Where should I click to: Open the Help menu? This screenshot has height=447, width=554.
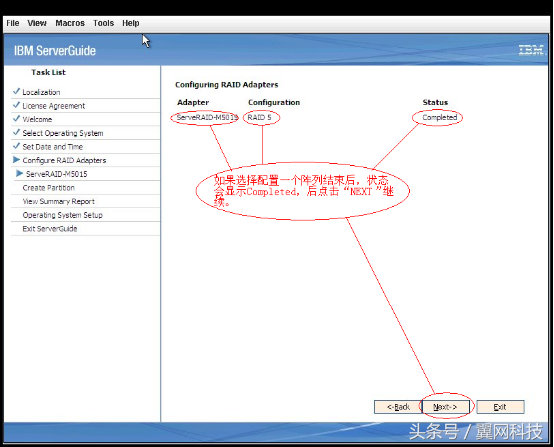click(131, 23)
